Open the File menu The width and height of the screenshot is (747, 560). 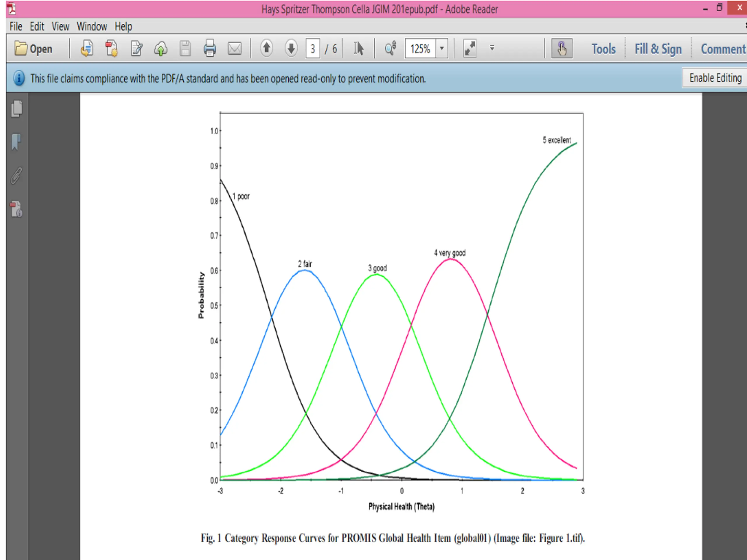point(16,26)
